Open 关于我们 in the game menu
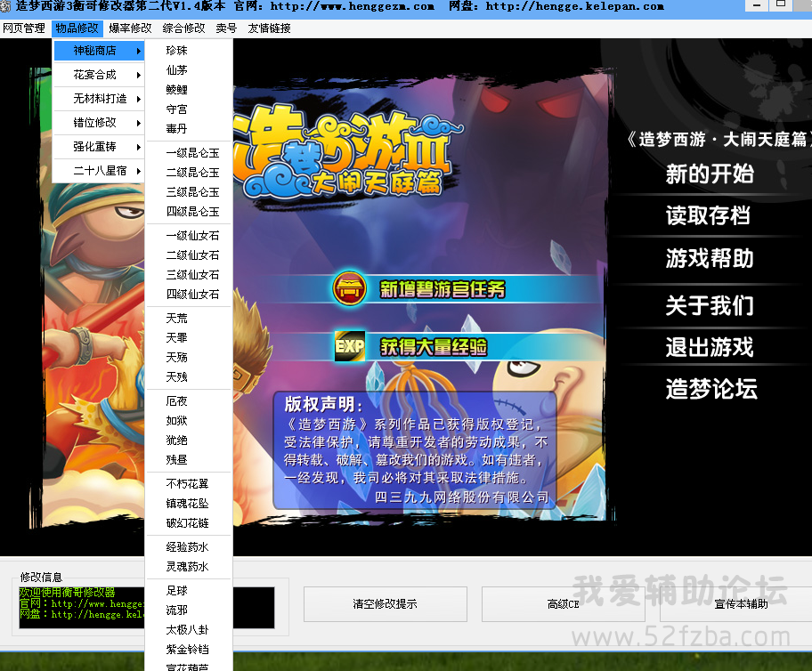Screen dimensions: 812x671 click(710, 305)
